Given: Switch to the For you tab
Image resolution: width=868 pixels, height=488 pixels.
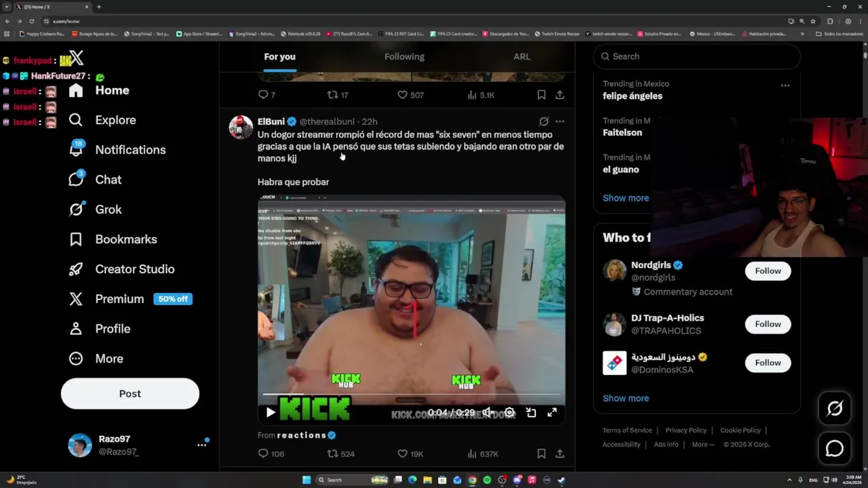Looking at the screenshot, I should pyautogui.click(x=279, y=57).
